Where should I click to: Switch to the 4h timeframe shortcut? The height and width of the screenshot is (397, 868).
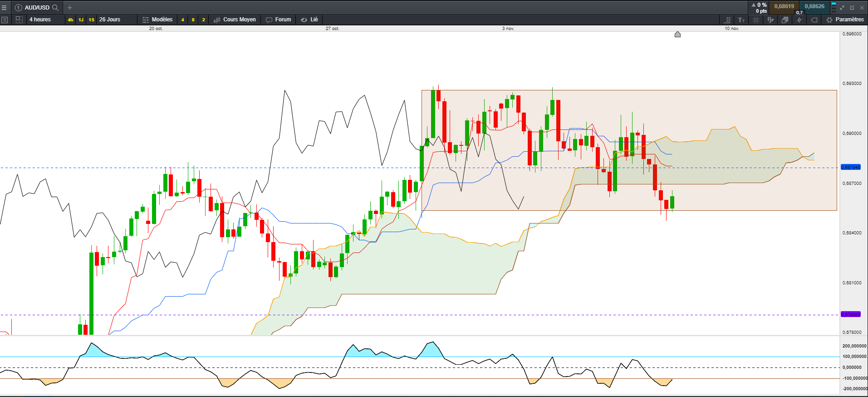point(70,20)
